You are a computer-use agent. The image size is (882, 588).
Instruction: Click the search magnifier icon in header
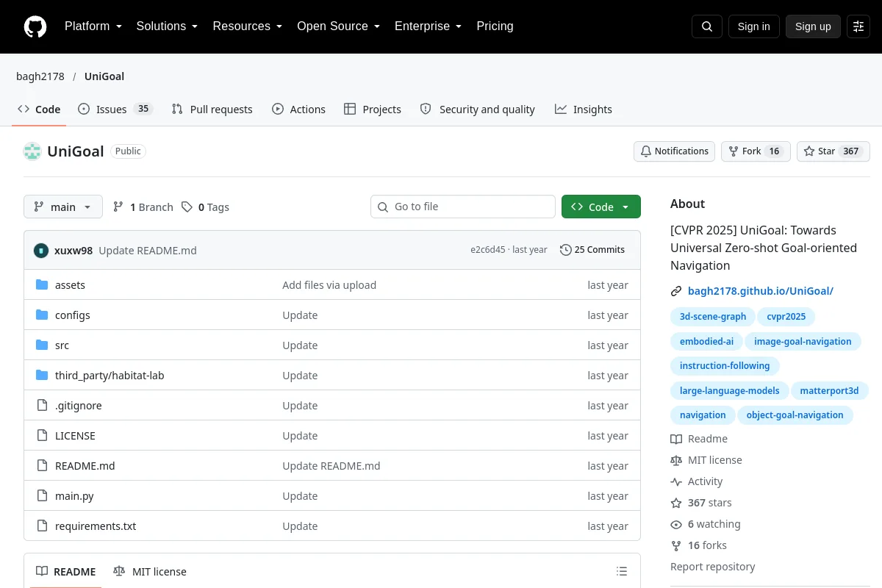[707, 26]
